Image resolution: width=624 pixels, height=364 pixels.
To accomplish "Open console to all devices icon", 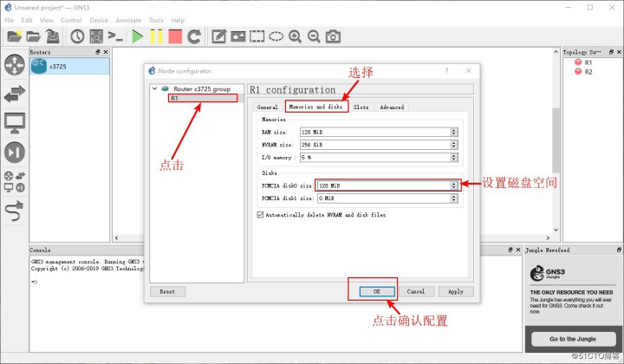I will (x=115, y=36).
